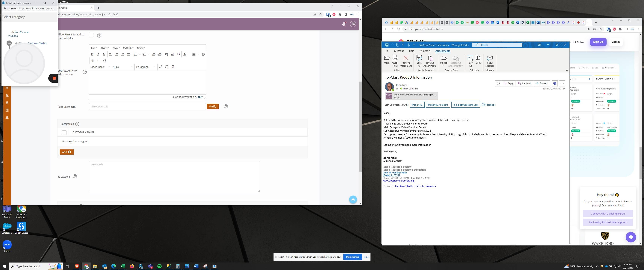
Task: Expand the attachment SRS_VirtualSeminarSeries dropdown arrow
Action: (x=436, y=96)
